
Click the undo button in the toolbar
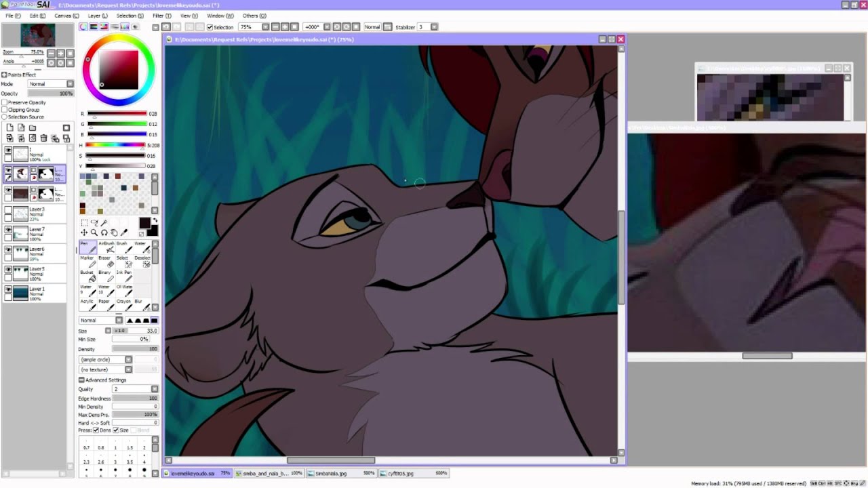tap(165, 27)
